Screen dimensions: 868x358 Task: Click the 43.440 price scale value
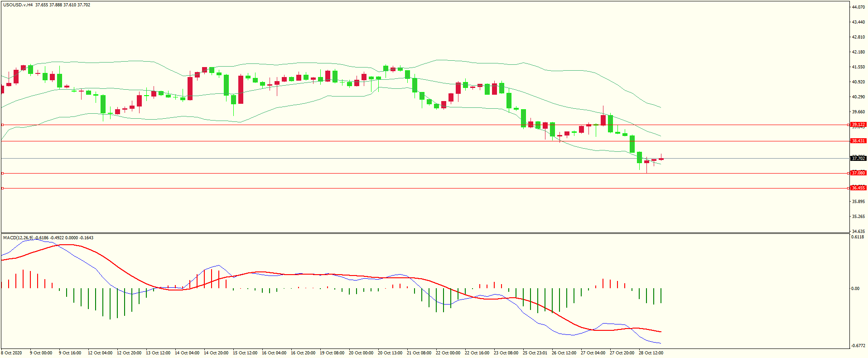click(858, 22)
